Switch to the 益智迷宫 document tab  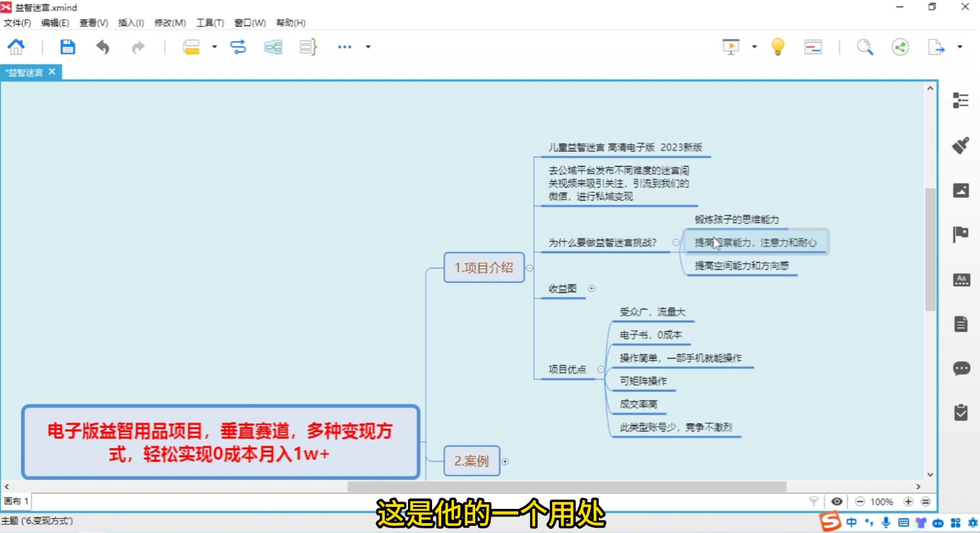tap(27, 71)
